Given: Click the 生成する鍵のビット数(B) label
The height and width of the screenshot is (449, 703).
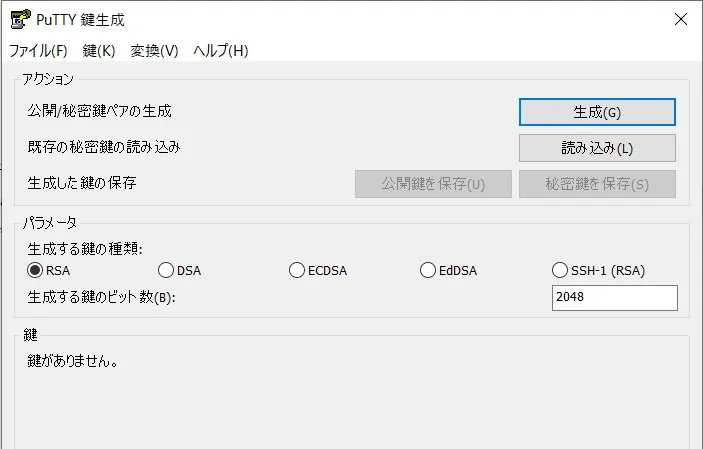Looking at the screenshot, I should coord(101,297).
